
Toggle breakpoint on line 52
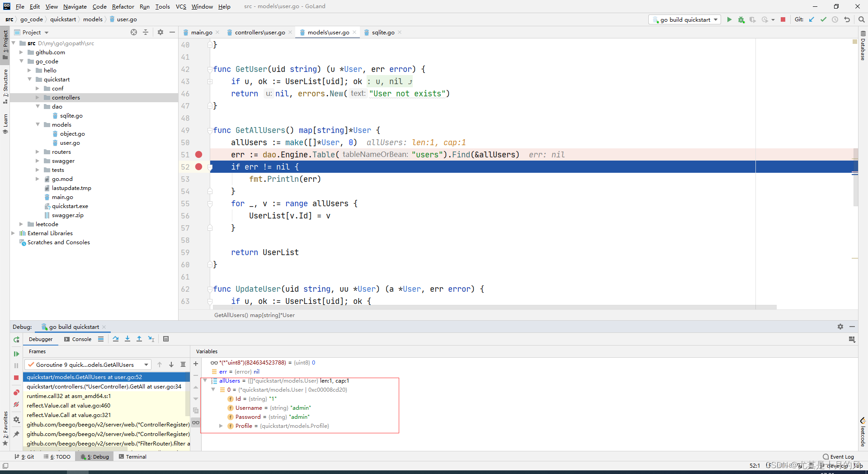click(198, 167)
